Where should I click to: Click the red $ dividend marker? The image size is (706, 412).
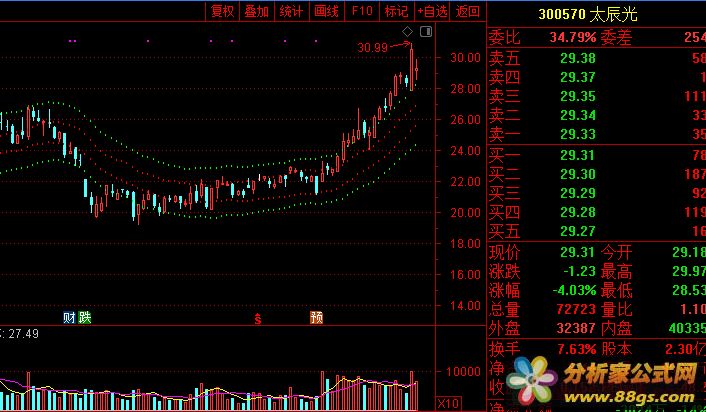coord(258,319)
